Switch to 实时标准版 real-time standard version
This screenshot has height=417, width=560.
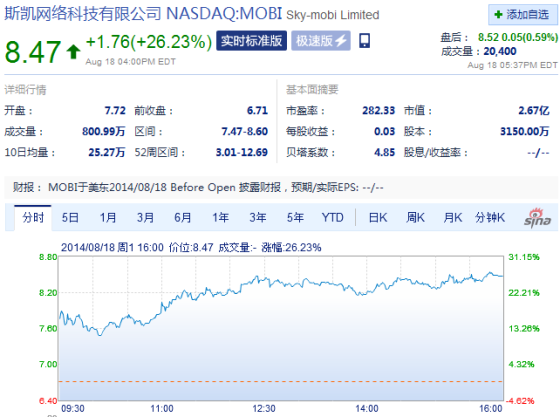pos(251,41)
